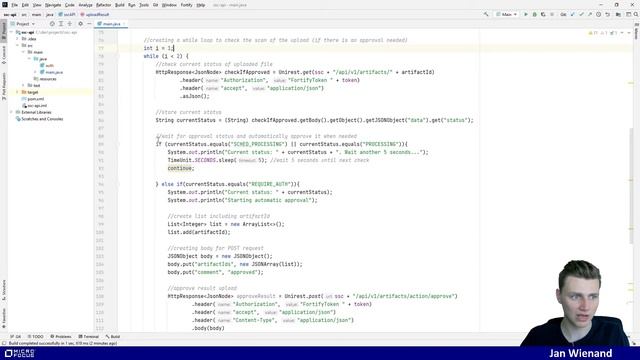
Task: Click Git update project arrow icon
Action: 573,14
